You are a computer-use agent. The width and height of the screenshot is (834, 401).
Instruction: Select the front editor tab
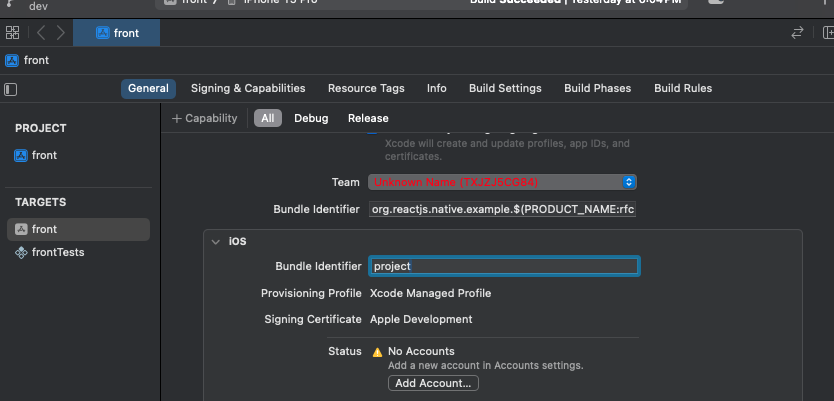coord(116,33)
